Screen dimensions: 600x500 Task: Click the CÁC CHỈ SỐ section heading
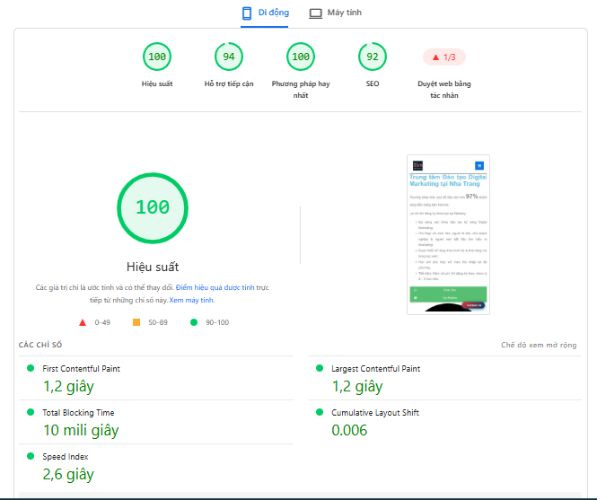point(40,345)
